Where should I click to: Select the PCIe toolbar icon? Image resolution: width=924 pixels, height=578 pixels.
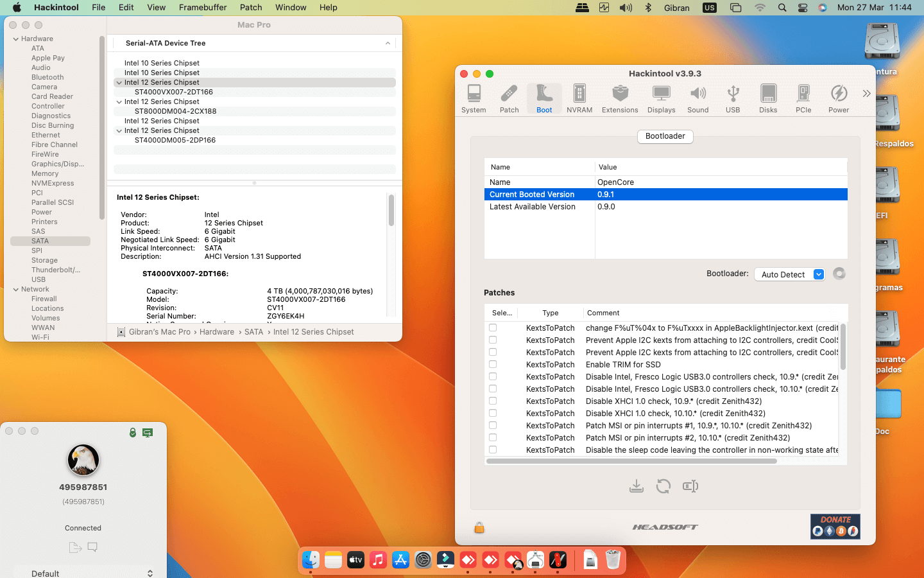pos(803,99)
